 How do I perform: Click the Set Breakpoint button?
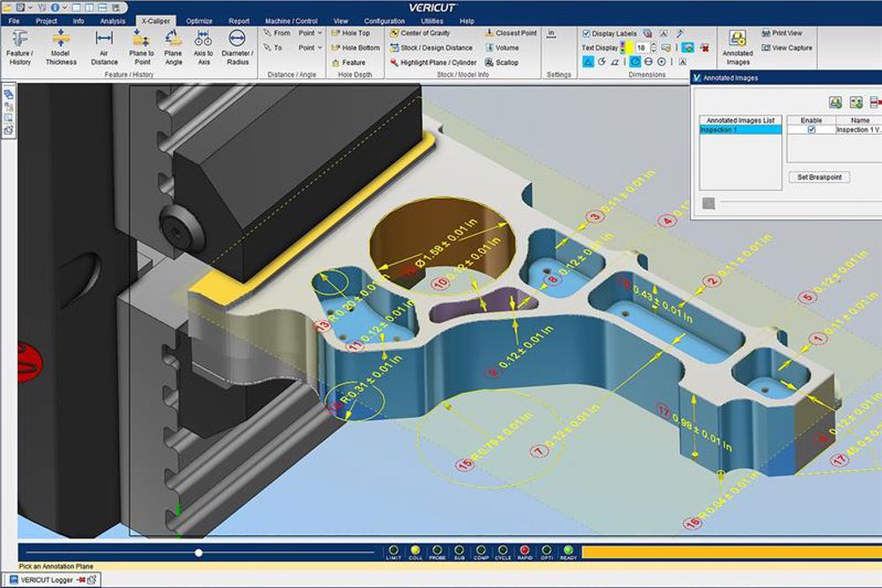[x=820, y=177]
